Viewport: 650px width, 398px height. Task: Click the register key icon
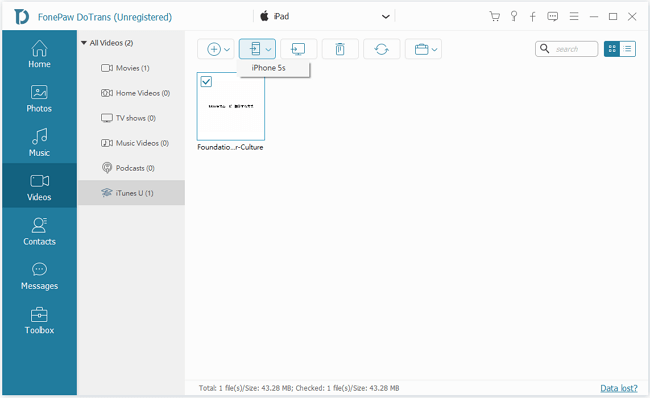pos(514,17)
